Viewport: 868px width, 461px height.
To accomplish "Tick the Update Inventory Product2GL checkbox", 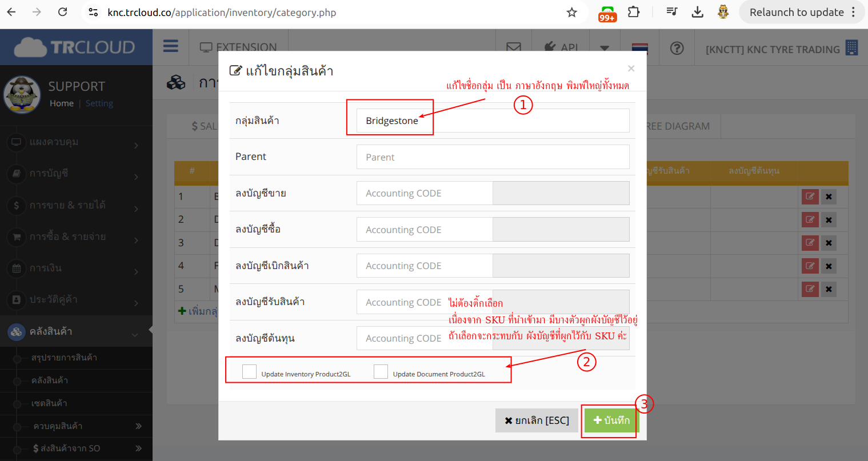I will point(249,371).
